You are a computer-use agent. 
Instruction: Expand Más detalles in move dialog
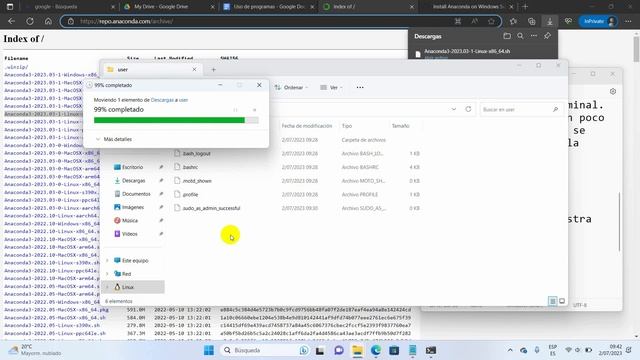[x=114, y=139]
